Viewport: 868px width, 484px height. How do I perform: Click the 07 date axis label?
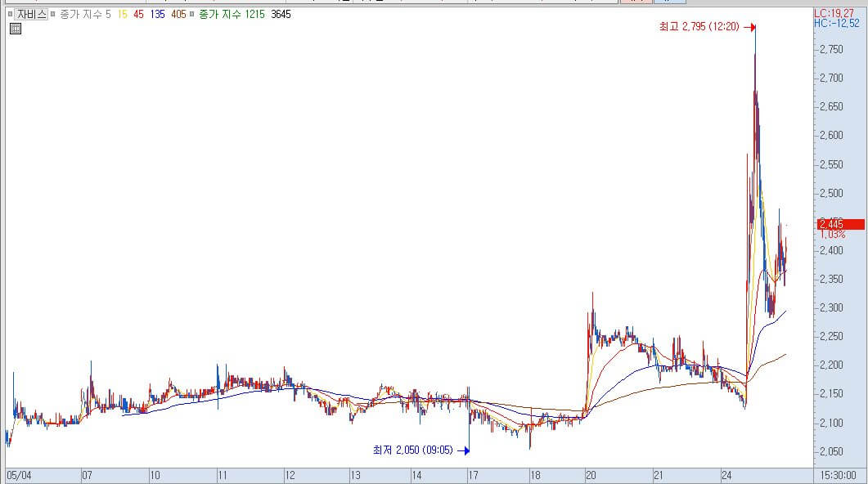87,475
